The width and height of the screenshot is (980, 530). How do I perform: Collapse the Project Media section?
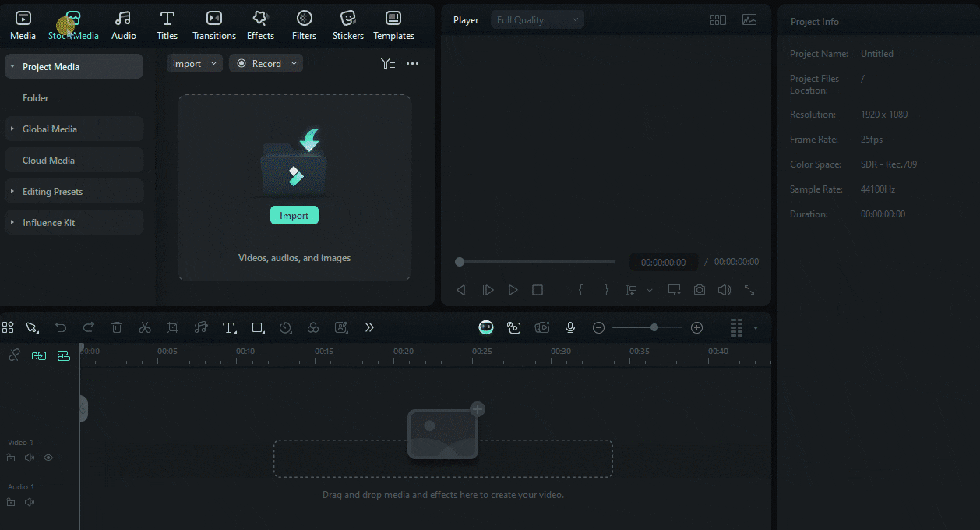12,67
